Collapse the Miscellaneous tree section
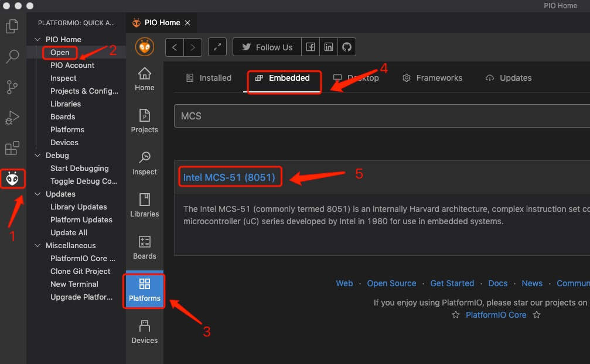The height and width of the screenshot is (364, 590). [39, 245]
